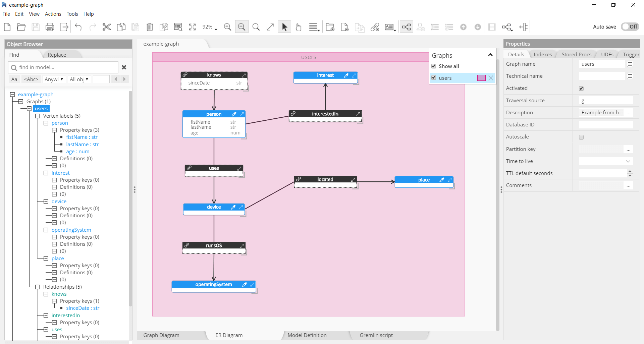Image resolution: width=644 pixels, height=344 pixels.
Task: Click the add document icon in toolbar
Action: click(x=344, y=27)
